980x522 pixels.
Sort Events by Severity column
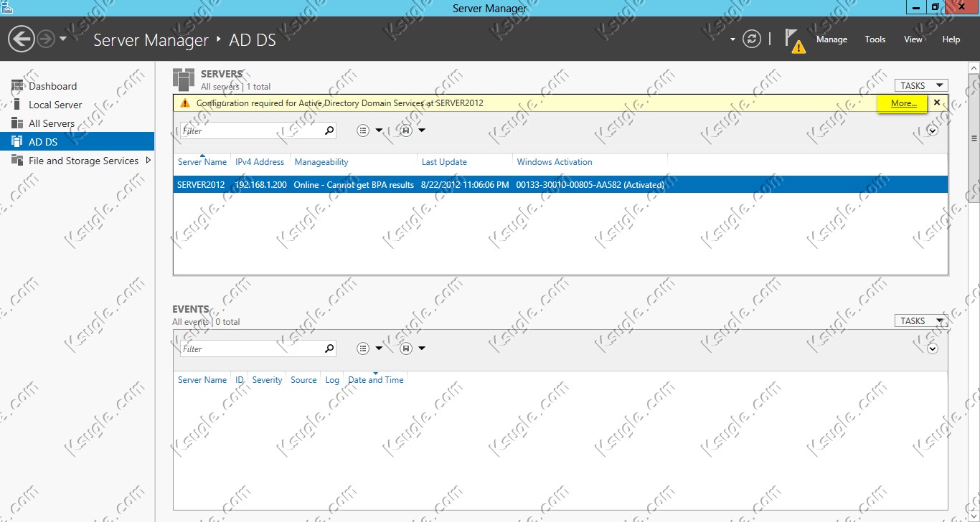(267, 380)
